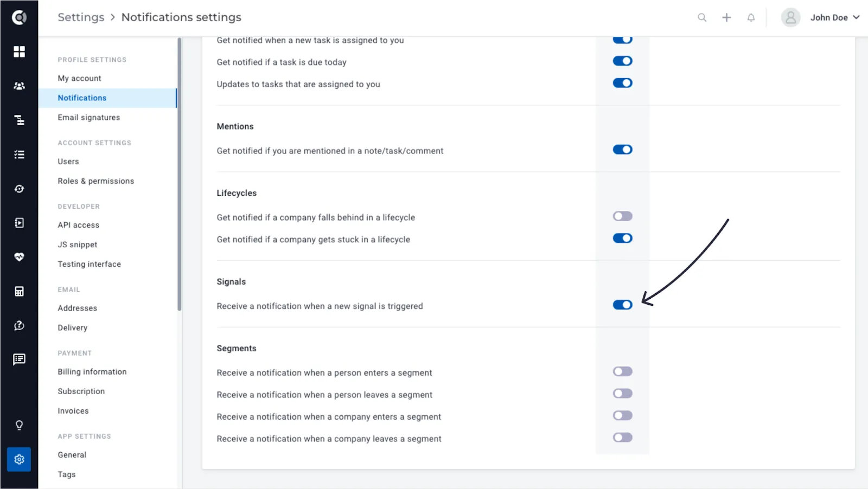Viewport: 868px width, 489px height.
Task: Enable company falls behind lifecycle toggle
Action: click(623, 216)
